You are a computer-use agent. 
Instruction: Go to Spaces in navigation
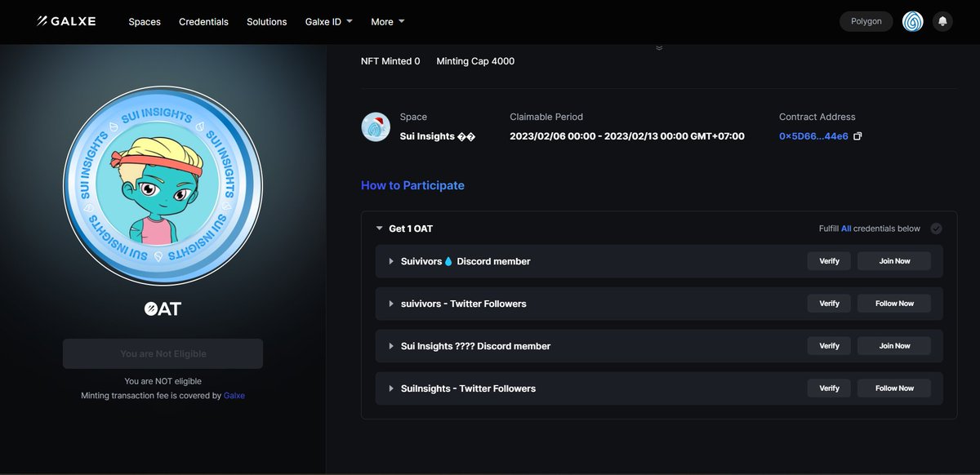coord(145,21)
